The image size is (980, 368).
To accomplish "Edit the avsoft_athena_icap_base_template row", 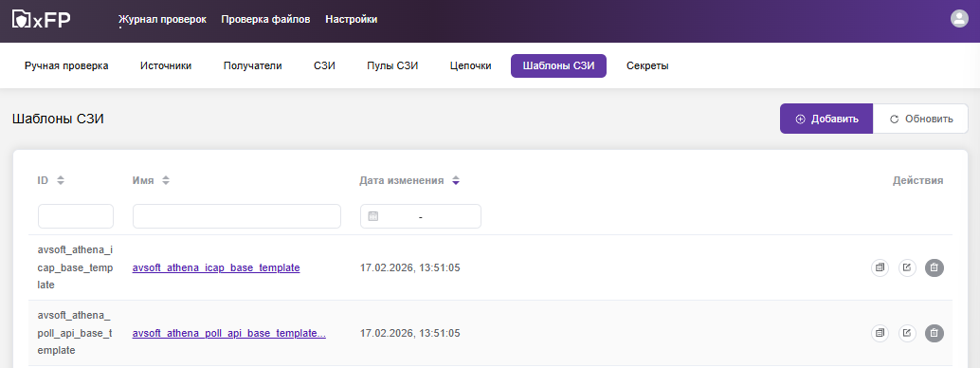I will [x=907, y=267].
